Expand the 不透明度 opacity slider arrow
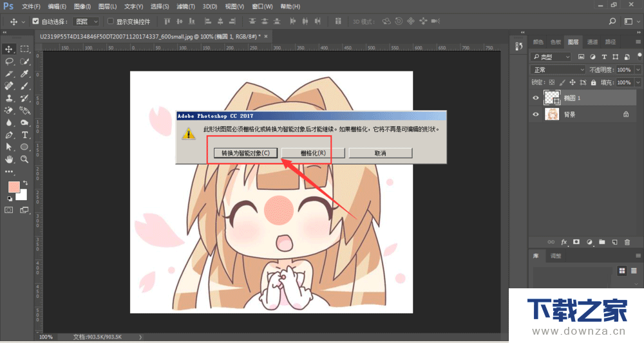644x343 pixels. pos(638,70)
